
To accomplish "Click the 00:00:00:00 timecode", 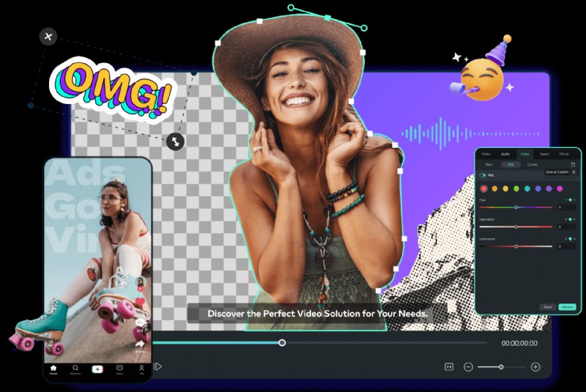I will click(x=519, y=343).
